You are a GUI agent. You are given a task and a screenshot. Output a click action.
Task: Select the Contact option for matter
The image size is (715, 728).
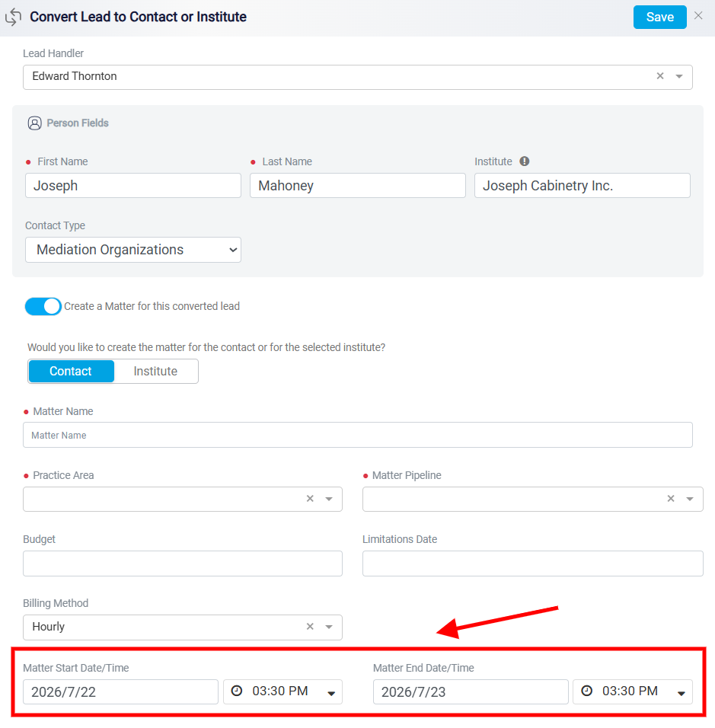(x=71, y=371)
